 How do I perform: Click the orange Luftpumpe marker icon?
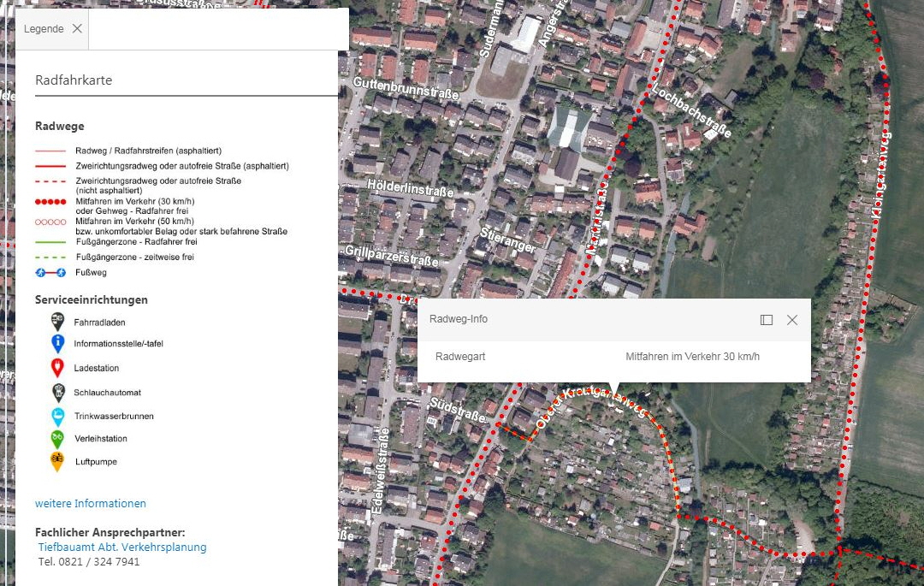tap(57, 462)
